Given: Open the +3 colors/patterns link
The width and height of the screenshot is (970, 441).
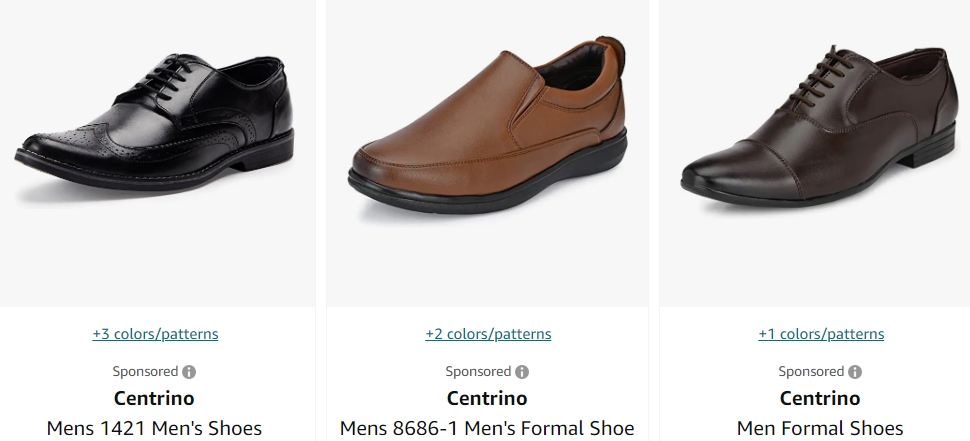Looking at the screenshot, I should 155,334.
